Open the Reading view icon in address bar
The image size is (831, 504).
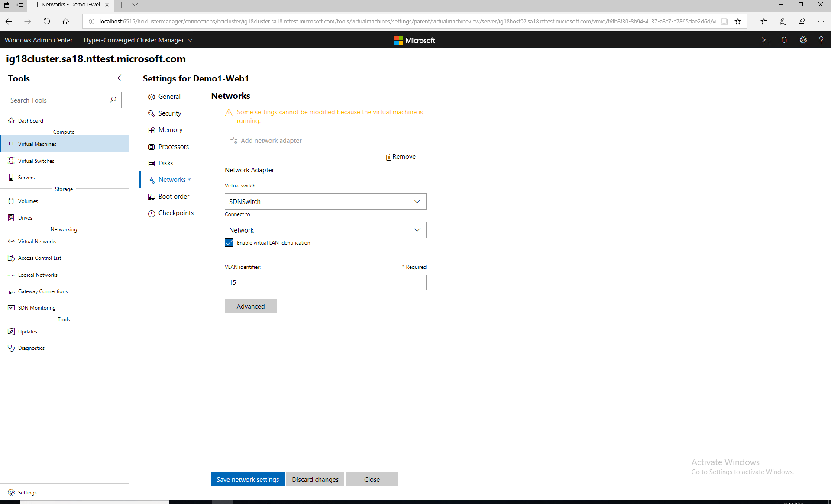pyautogui.click(x=724, y=21)
